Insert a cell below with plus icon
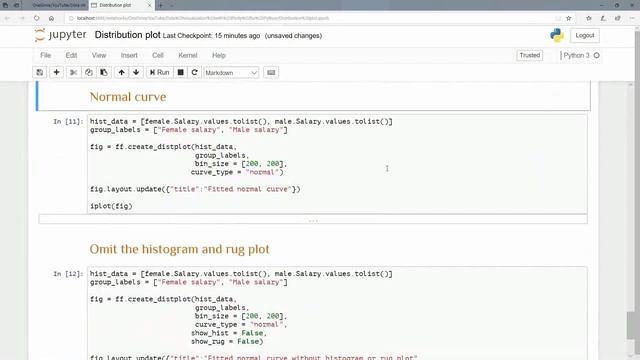The image size is (640, 360). pyautogui.click(x=56, y=72)
